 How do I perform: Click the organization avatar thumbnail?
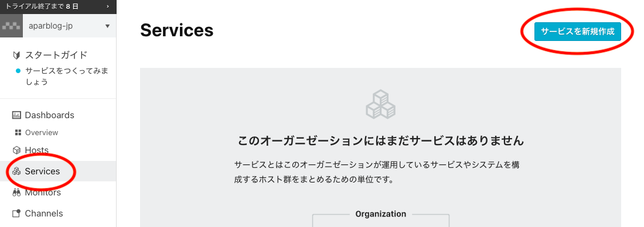point(11,26)
